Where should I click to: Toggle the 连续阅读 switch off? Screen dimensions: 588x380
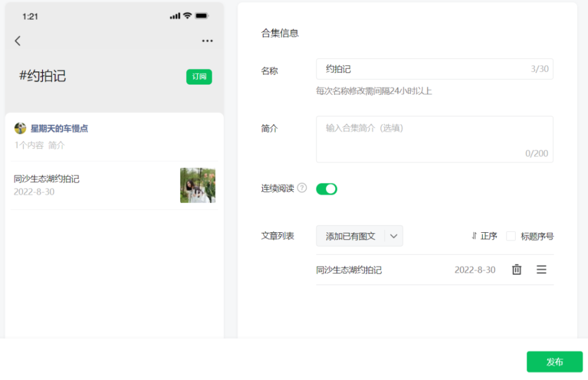326,189
